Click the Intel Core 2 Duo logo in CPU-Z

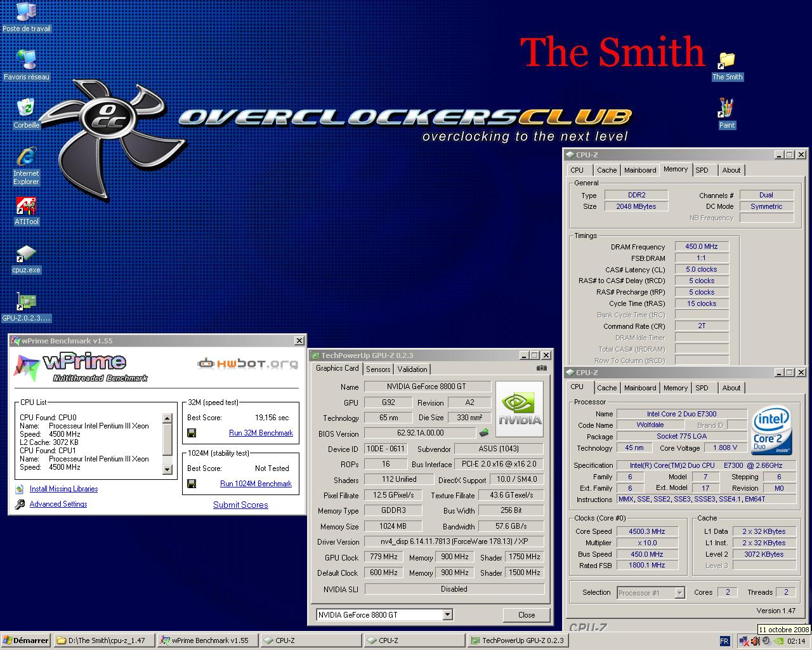(771, 431)
